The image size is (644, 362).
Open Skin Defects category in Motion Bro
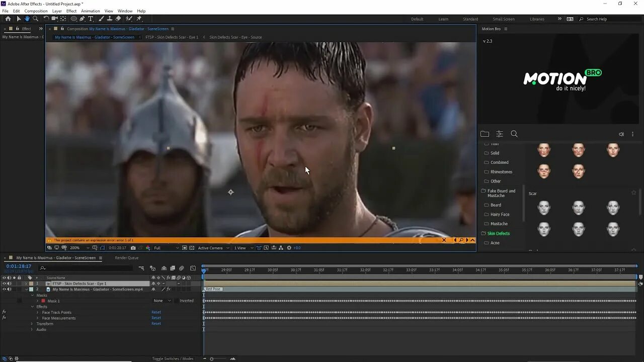(499, 233)
